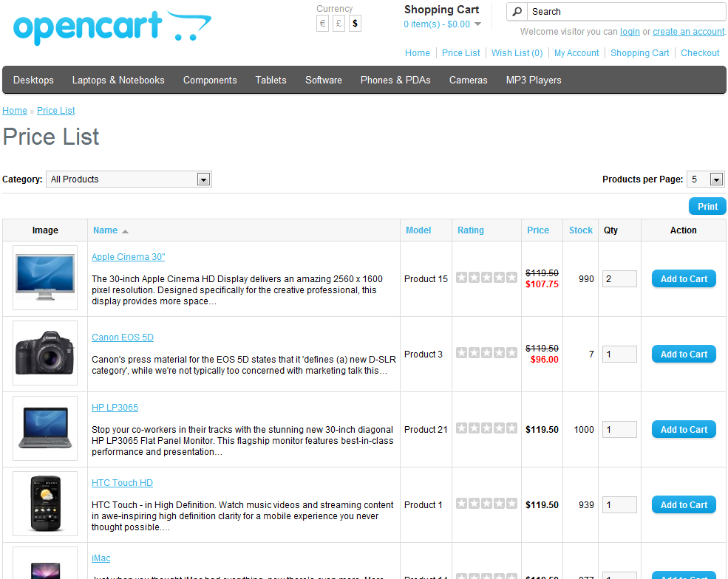728x579 pixels.
Task: Open the Software menu
Action: click(324, 80)
